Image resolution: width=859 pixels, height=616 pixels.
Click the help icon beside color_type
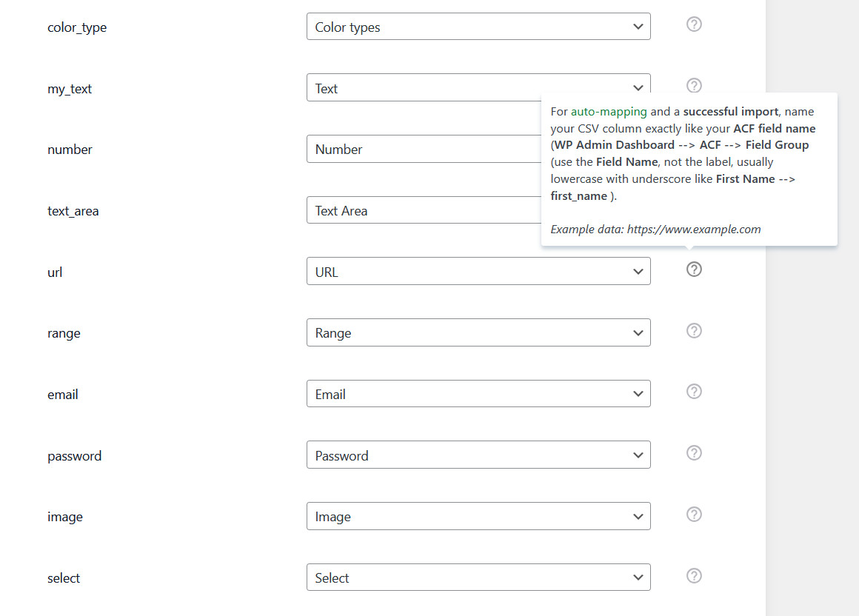[694, 24]
